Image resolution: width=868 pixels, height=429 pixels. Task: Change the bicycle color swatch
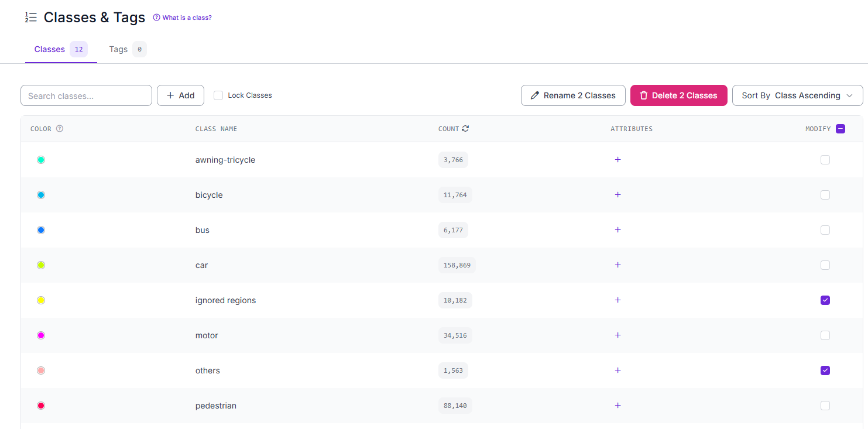click(41, 195)
